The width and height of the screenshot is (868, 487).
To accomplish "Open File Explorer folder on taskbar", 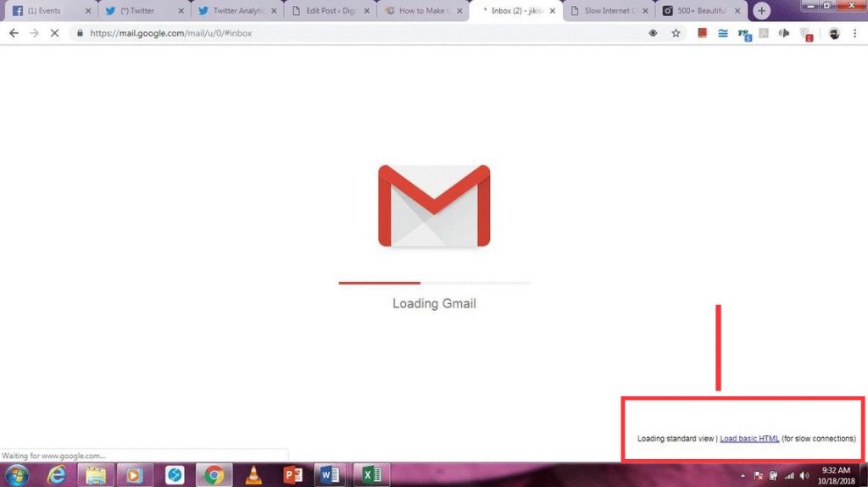I will pyautogui.click(x=95, y=475).
